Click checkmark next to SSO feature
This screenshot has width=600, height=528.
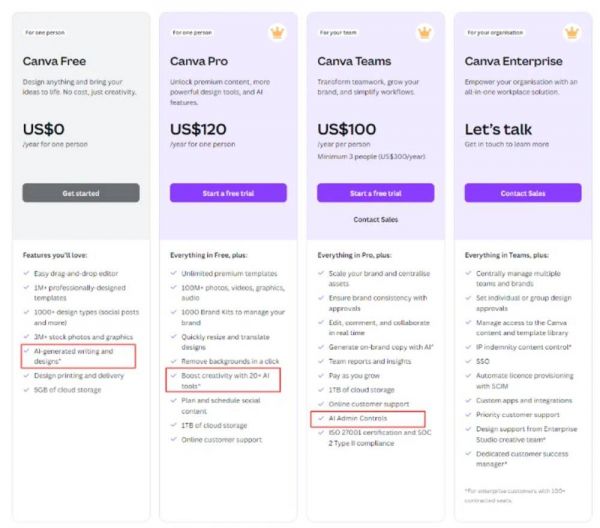(x=468, y=361)
